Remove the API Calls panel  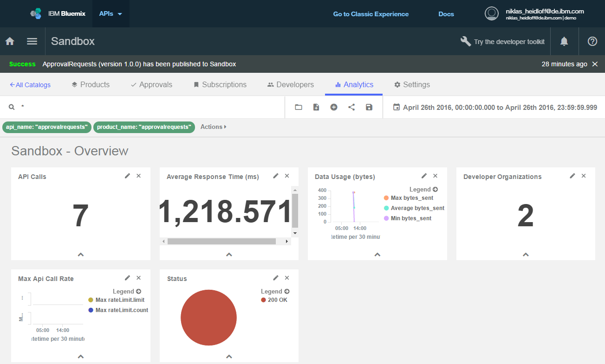click(138, 176)
